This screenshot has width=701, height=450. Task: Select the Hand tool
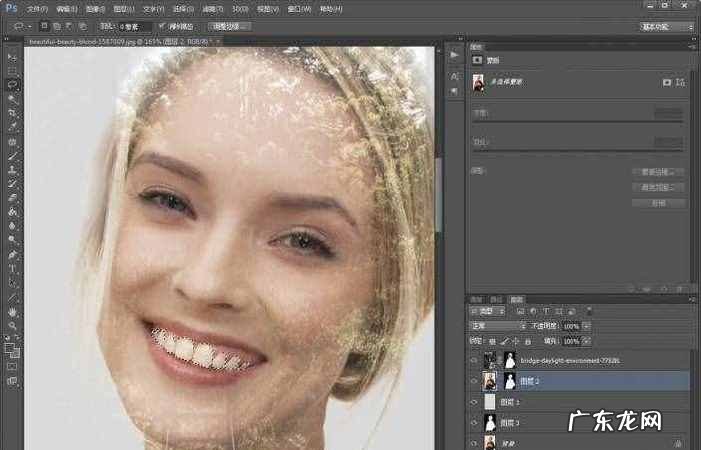point(12,311)
